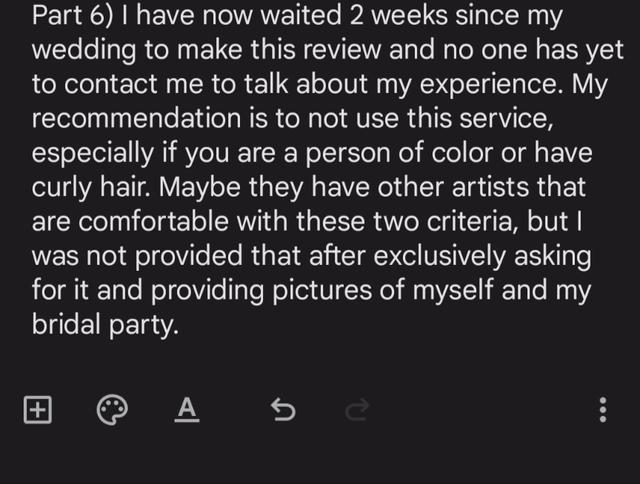Image resolution: width=640 pixels, height=484 pixels.
Task: Show text formatting options (underlined A)
Action: (187, 409)
